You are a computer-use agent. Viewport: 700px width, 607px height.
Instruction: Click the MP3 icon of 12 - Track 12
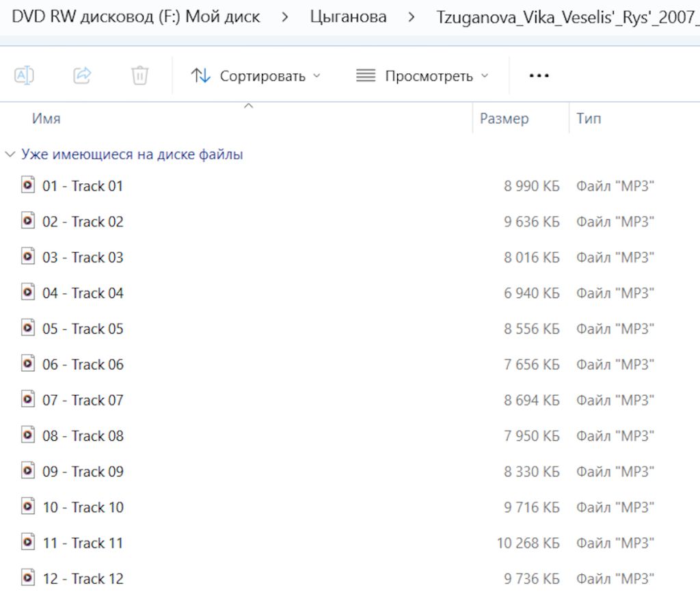27,578
